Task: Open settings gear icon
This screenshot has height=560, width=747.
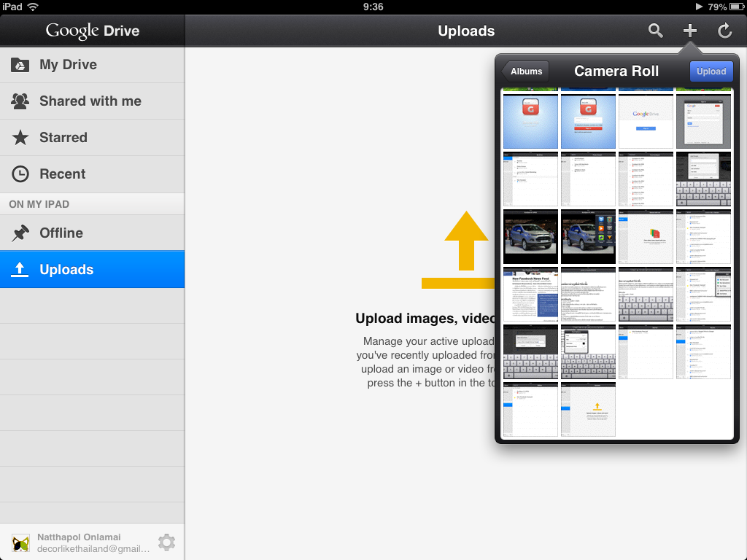Action: [x=167, y=542]
